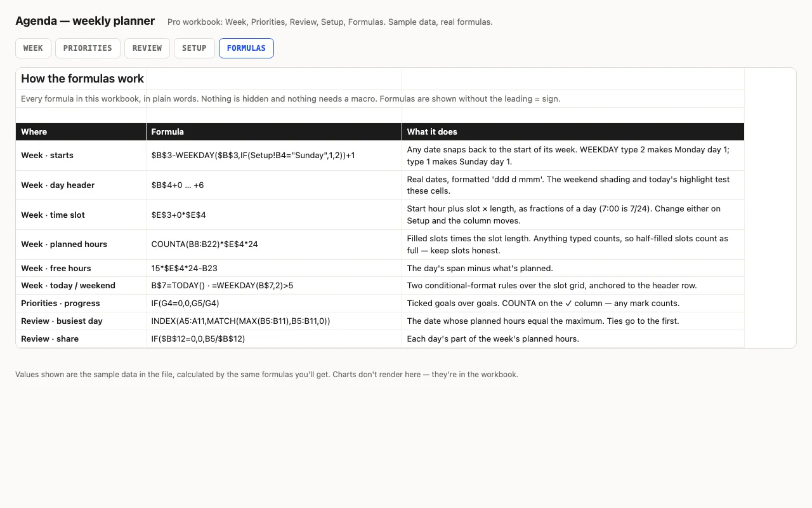Click the 'Every formula in this workbook' intro line
Image resolution: width=812 pixels, height=508 pixels.
(x=291, y=99)
